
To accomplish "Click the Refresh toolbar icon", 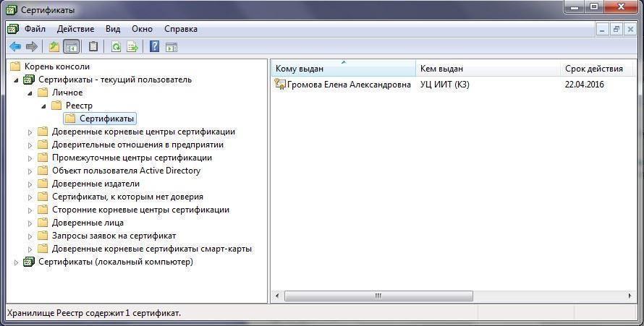I will [x=116, y=47].
